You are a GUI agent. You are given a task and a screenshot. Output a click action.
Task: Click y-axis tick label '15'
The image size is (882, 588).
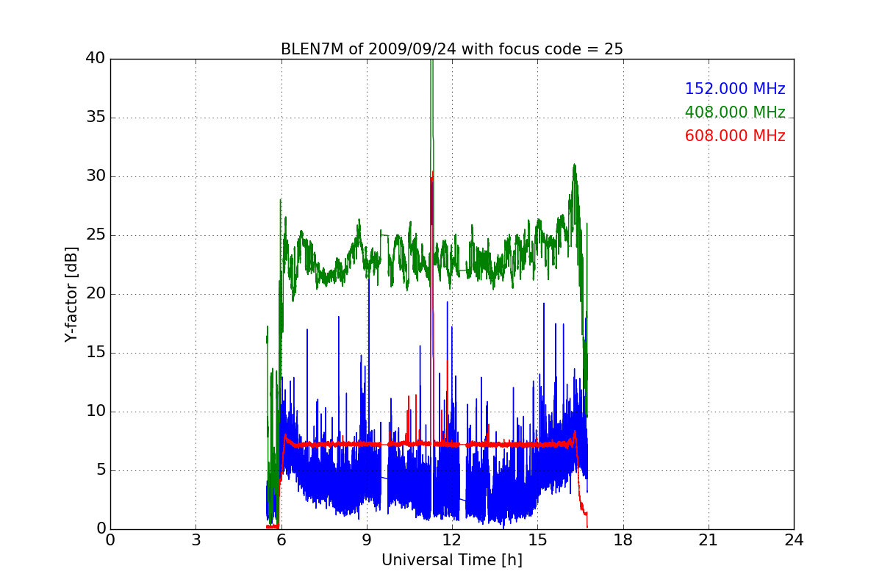point(96,353)
